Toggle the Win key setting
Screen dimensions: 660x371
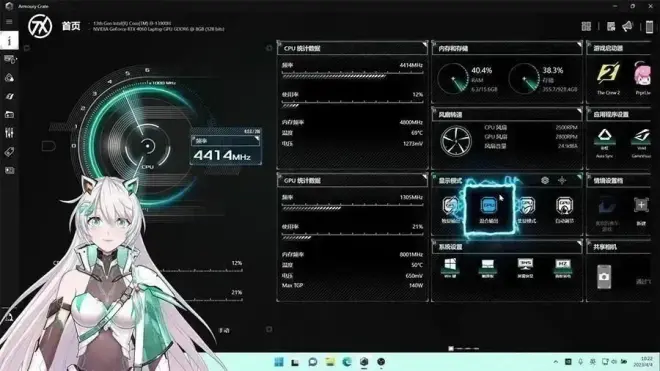click(450, 268)
